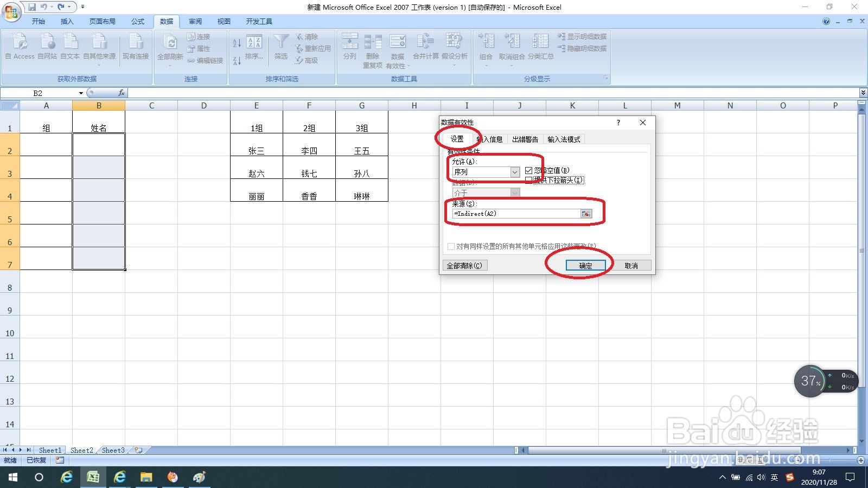Switch to the Sheet1 worksheet tab

pos(50,450)
